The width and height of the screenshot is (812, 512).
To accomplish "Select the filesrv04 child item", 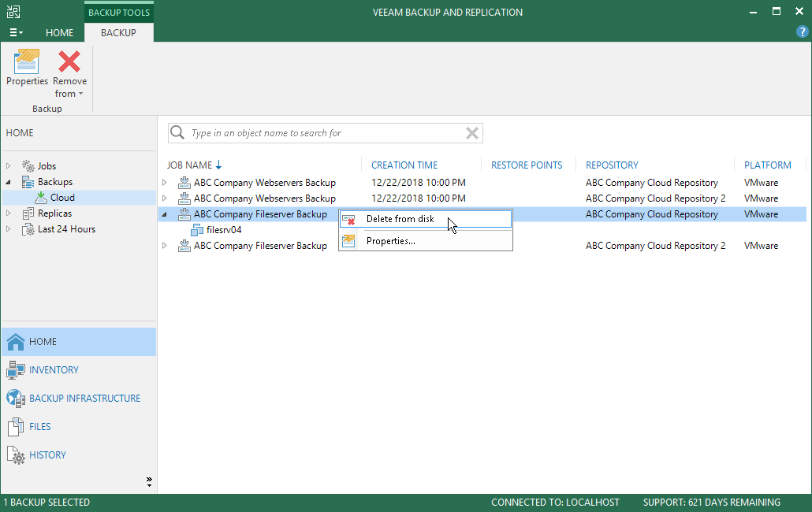I will pos(224,230).
